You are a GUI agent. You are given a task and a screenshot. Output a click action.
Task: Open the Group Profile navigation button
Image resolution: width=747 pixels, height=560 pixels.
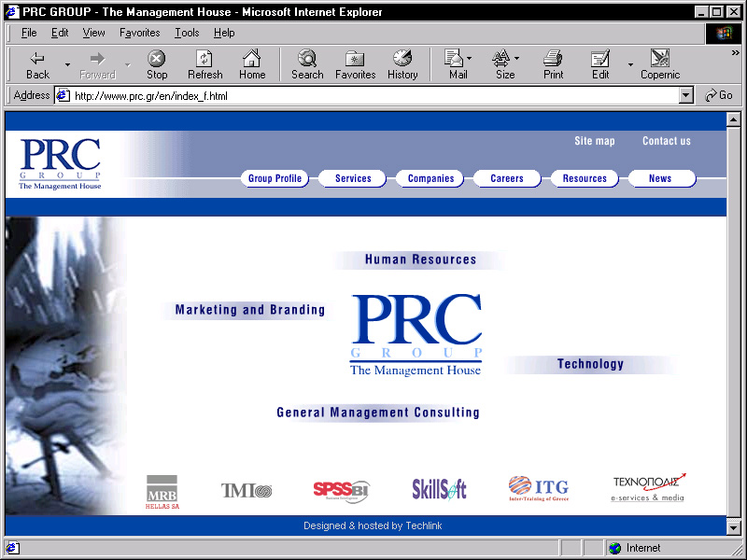click(275, 178)
